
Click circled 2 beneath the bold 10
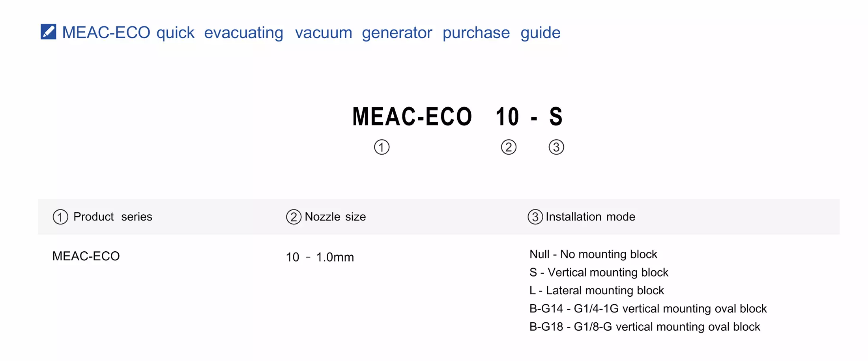pos(509,147)
